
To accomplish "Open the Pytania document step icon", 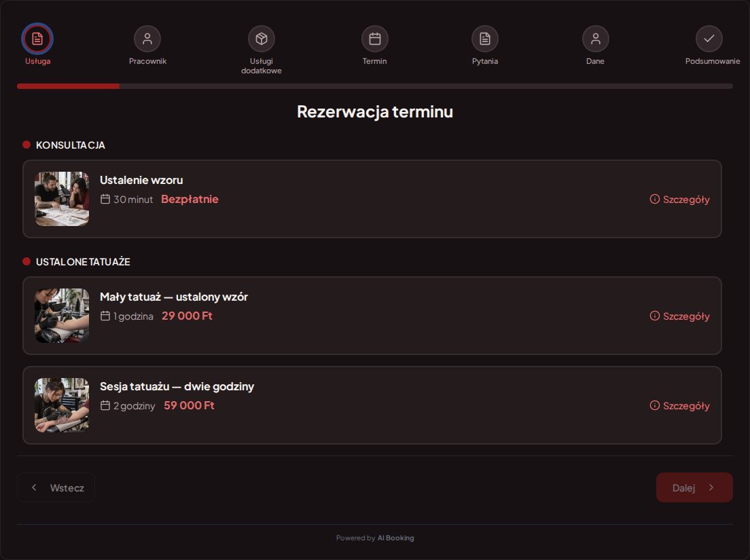I will (485, 39).
